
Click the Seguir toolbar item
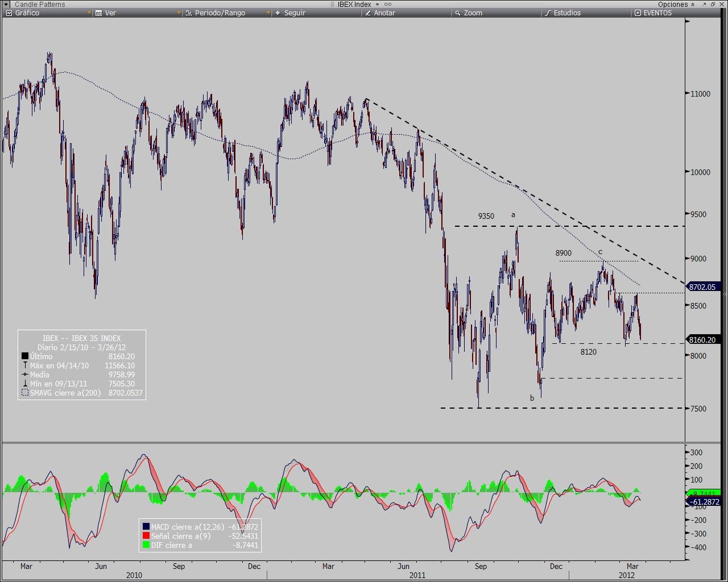295,13
